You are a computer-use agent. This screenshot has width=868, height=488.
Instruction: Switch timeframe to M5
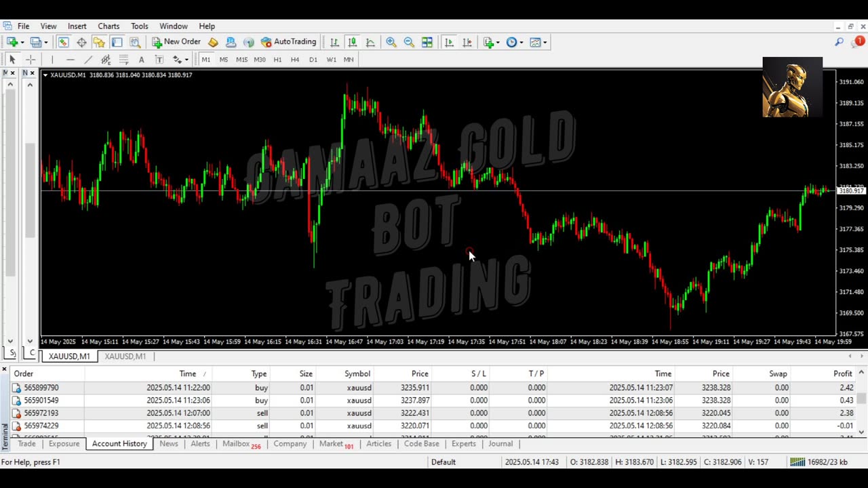coord(224,60)
